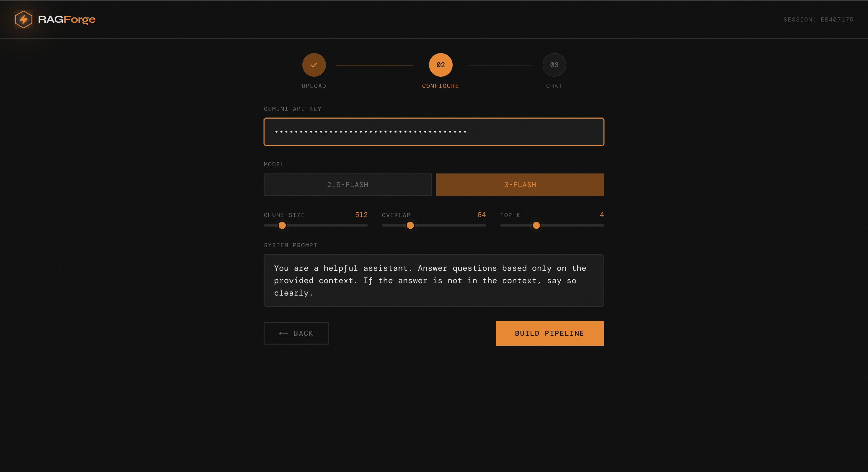Viewport: 868px width, 472px height.
Task: Click inside the System Prompt text area
Action: pos(434,280)
